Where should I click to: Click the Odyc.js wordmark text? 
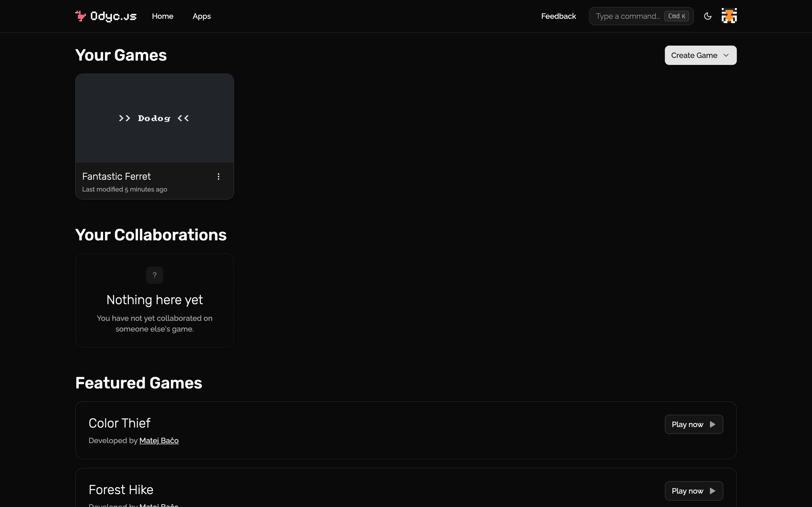113,16
